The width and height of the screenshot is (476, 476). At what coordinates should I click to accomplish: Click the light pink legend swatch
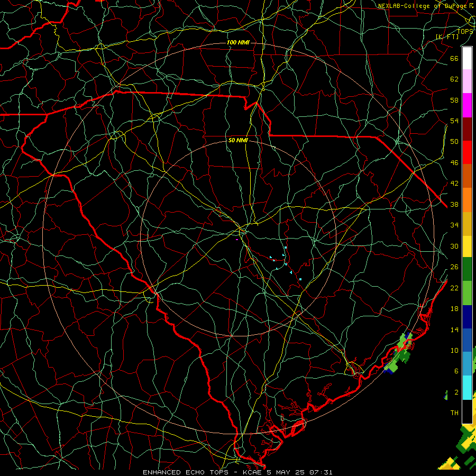pyautogui.click(x=467, y=81)
